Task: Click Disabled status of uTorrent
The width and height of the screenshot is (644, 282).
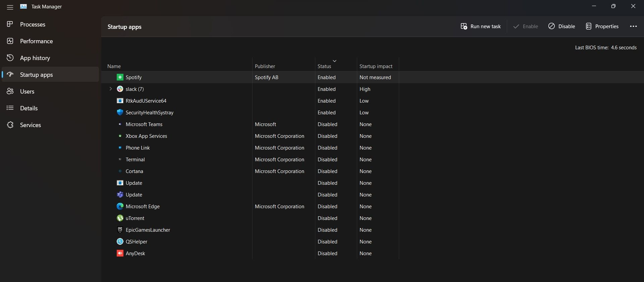Action: pos(327,218)
